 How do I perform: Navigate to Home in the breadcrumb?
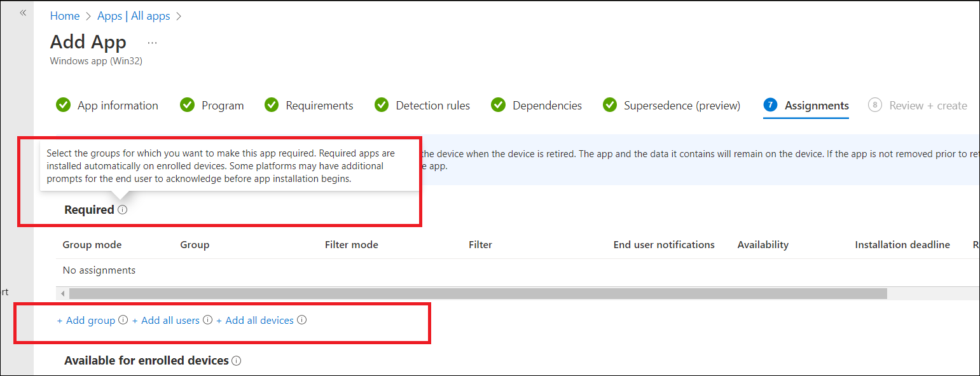(x=65, y=16)
